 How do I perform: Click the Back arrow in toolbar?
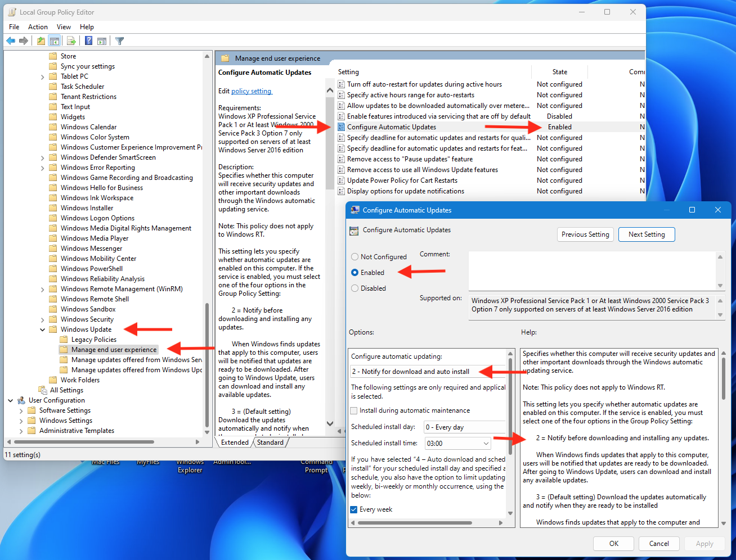tap(11, 40)
